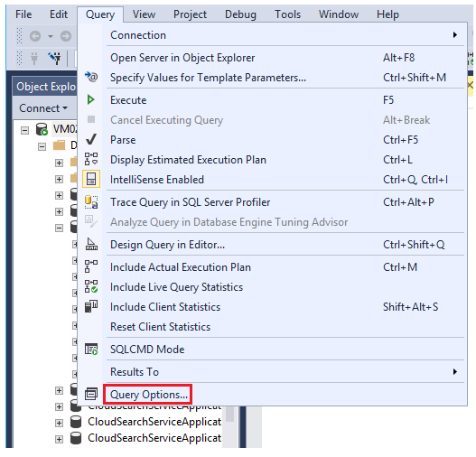476x457 pixels.
Task: Click the SQLCMD Mode icon
Action: 91,349
